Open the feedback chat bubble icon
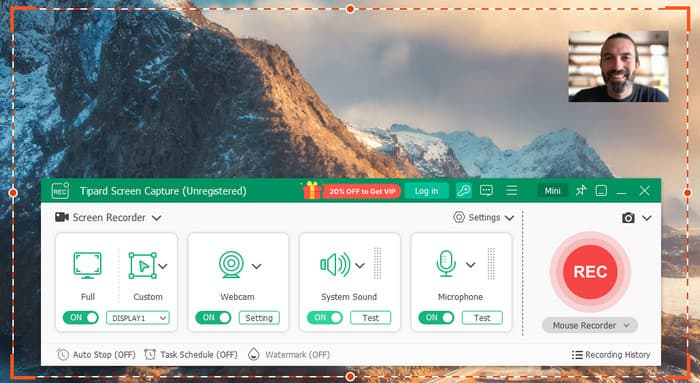This screenshot has height=383, width=700. click(x=486, y=191)
